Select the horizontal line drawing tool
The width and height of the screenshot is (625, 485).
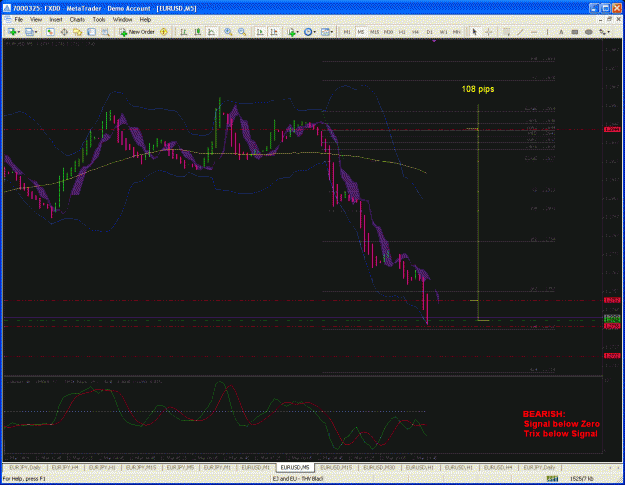[x=534, y=32]
